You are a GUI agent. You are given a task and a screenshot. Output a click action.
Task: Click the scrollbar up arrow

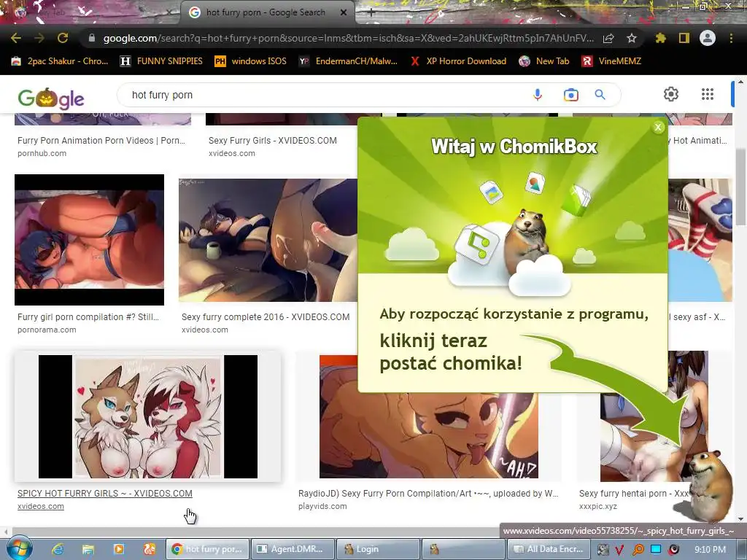pyautogui.click(x=740, y=82)
